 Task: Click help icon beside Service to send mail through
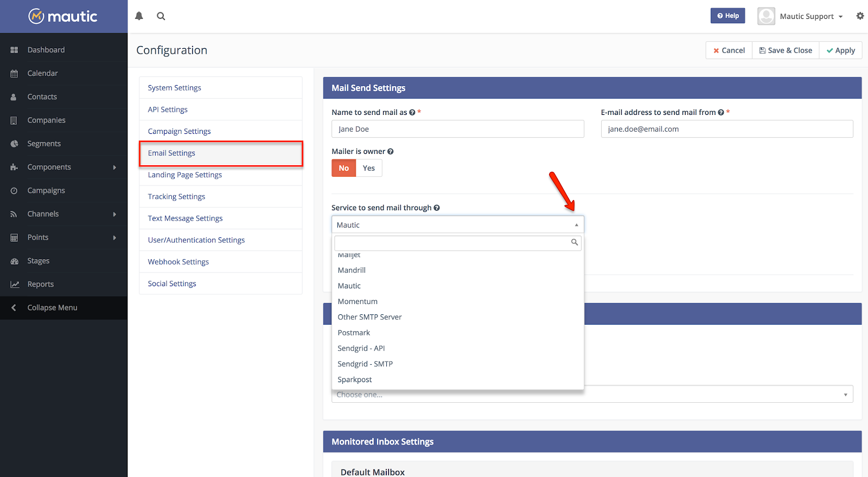[437, 208]
